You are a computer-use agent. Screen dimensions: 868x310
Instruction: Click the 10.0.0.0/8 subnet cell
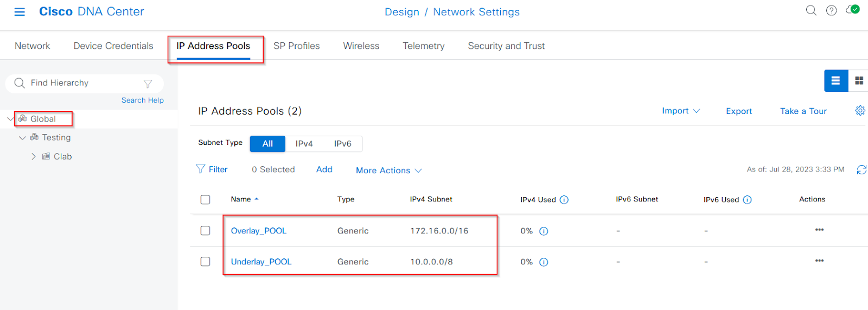431,262
